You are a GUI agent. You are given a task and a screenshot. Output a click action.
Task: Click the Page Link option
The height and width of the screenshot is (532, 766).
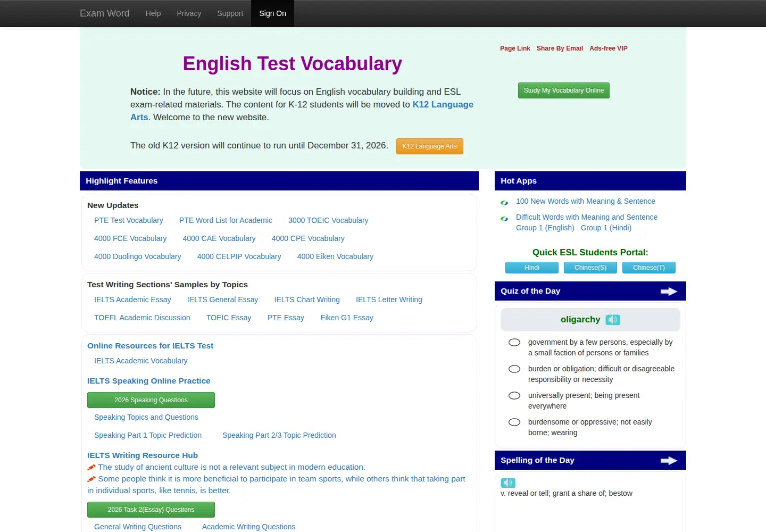click(515, 48)
